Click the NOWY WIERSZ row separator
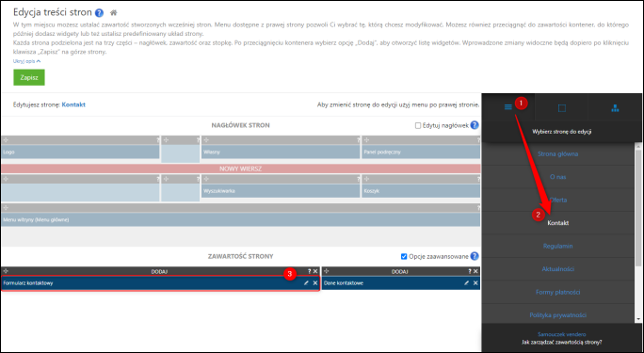Screen dimensions: 644x353 241,168
